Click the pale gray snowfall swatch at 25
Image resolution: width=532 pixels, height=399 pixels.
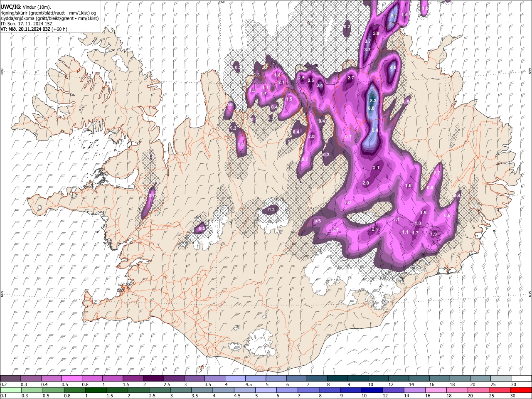pos(501,378)
